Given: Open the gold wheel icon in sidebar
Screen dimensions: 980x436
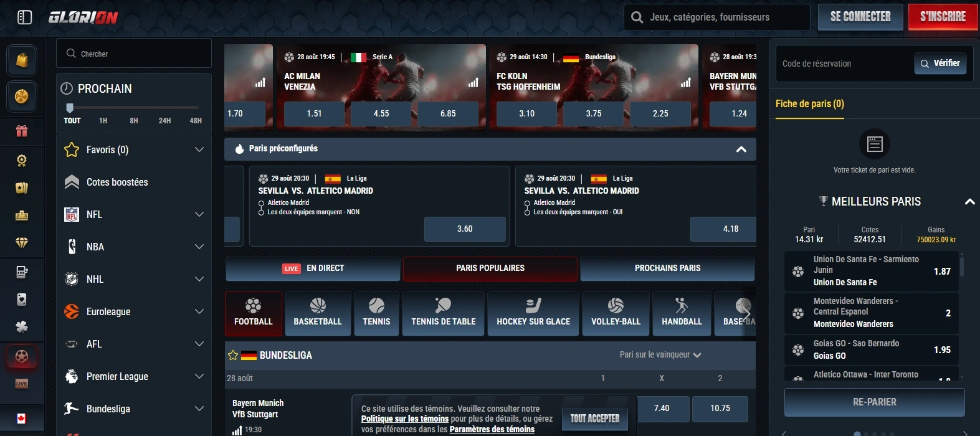Looking at the screenshot, I should 22,97.
